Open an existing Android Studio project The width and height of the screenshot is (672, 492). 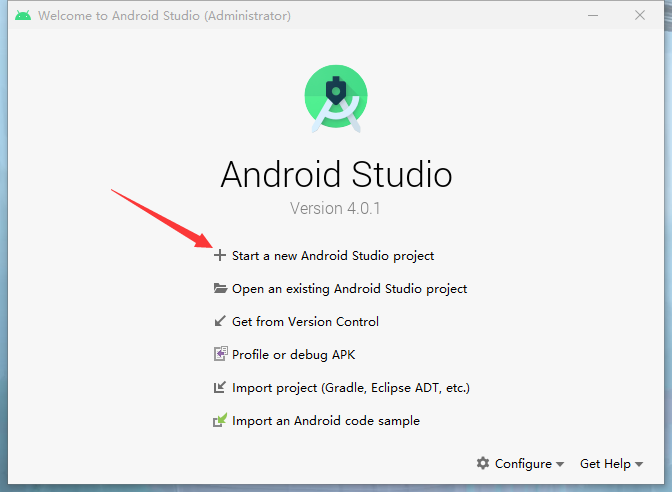pyautogui.click(x=349, y=289)
